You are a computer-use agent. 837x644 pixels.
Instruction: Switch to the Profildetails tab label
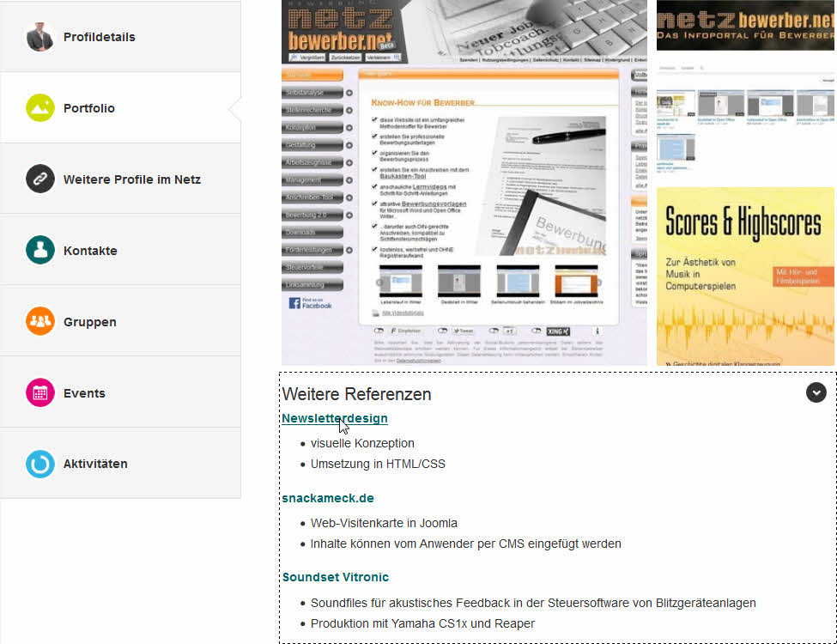coord(99,37)
